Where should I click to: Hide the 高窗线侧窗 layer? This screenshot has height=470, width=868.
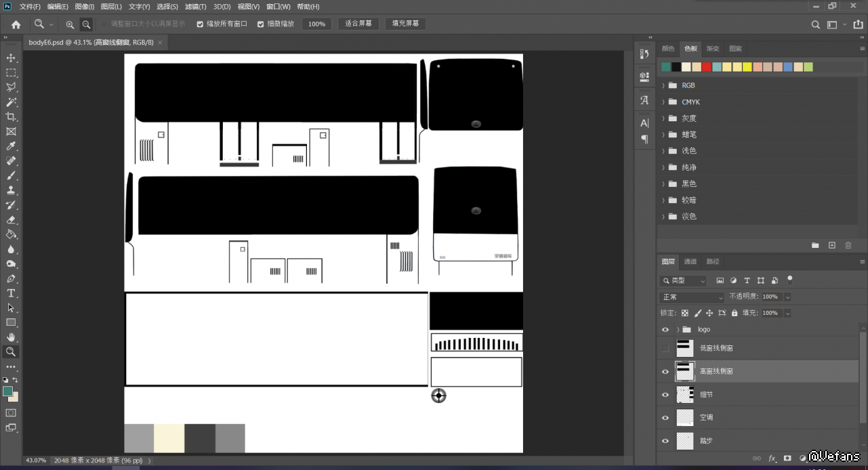coord(665,371)
